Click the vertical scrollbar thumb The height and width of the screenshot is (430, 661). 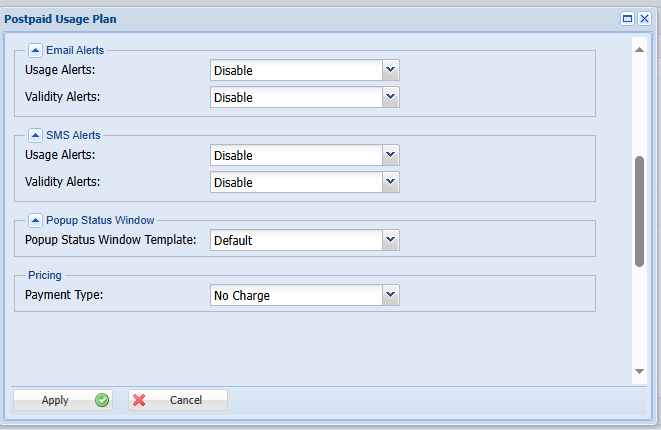click(639, 210)
